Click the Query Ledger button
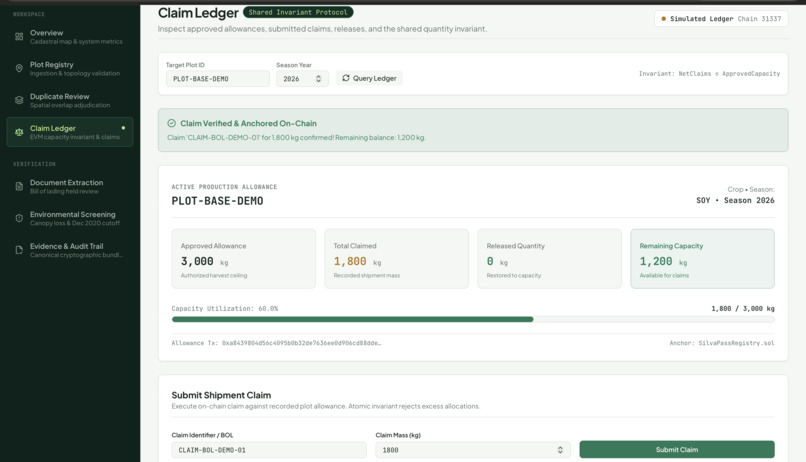This screenshot has height=462, width=806. pos(369,78)
